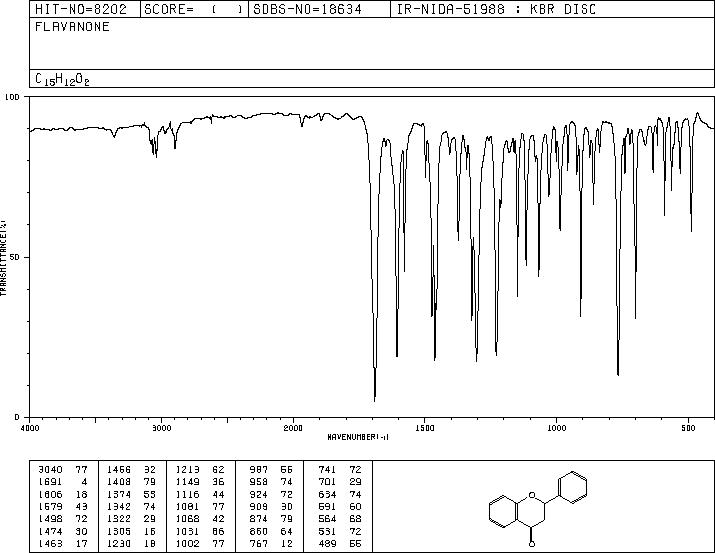This screenshot has height=553, width=715.
Task: Click the 1000 tick label on x-axis
Action: [x=556, y=428]
